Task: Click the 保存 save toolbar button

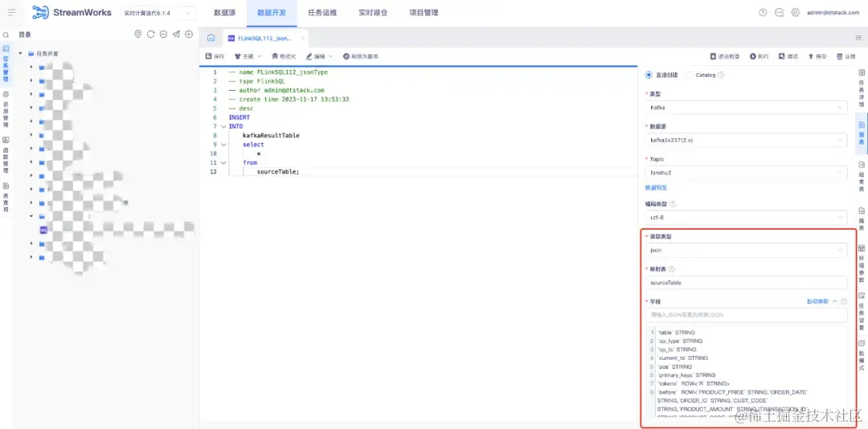Action: tap(215, 56)
